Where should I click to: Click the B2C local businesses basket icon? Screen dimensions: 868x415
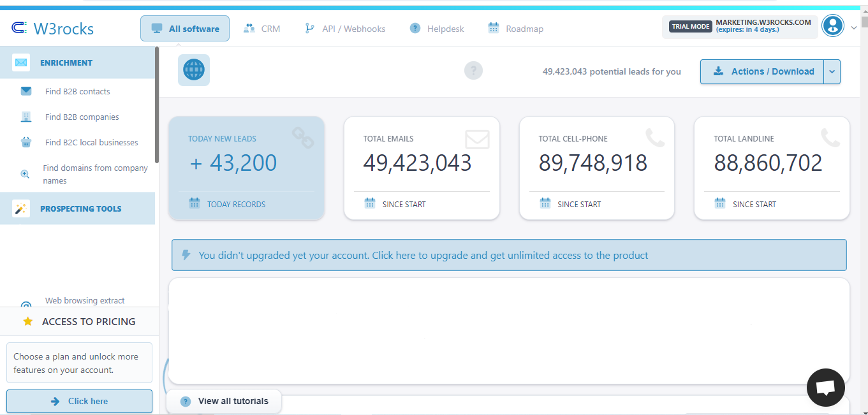pyautogui.click(x=26, y=142)
